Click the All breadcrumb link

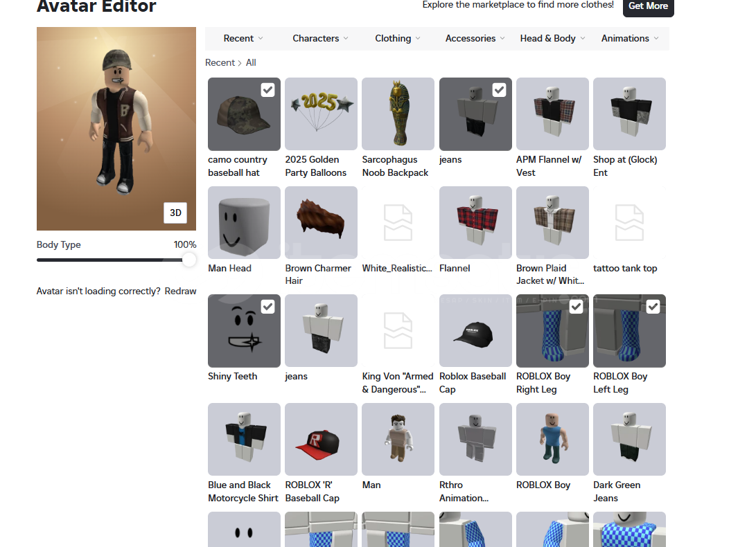tap(251, 62)
